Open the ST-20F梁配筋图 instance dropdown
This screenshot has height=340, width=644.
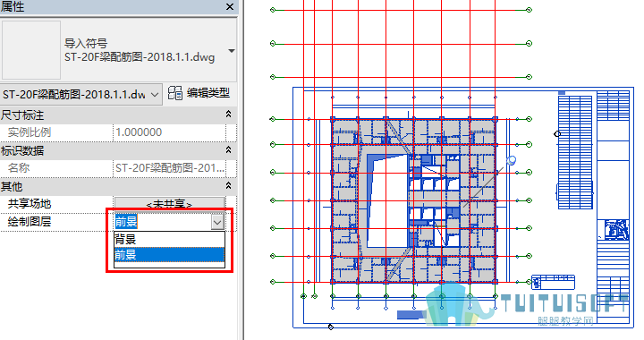pyautogui.click(x=80, y=95)
